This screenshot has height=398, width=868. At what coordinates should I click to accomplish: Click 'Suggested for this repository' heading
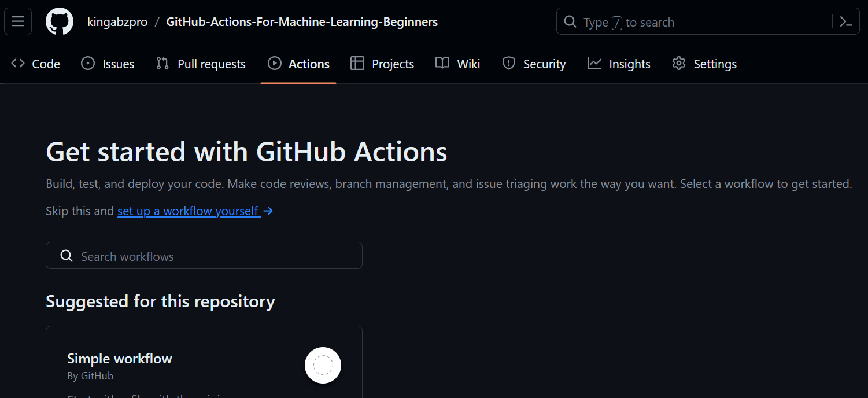point(160,301)
